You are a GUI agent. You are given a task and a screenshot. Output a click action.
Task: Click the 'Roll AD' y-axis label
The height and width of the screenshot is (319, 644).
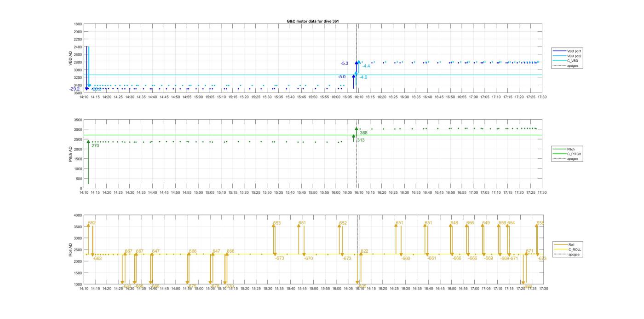point(71,250)
